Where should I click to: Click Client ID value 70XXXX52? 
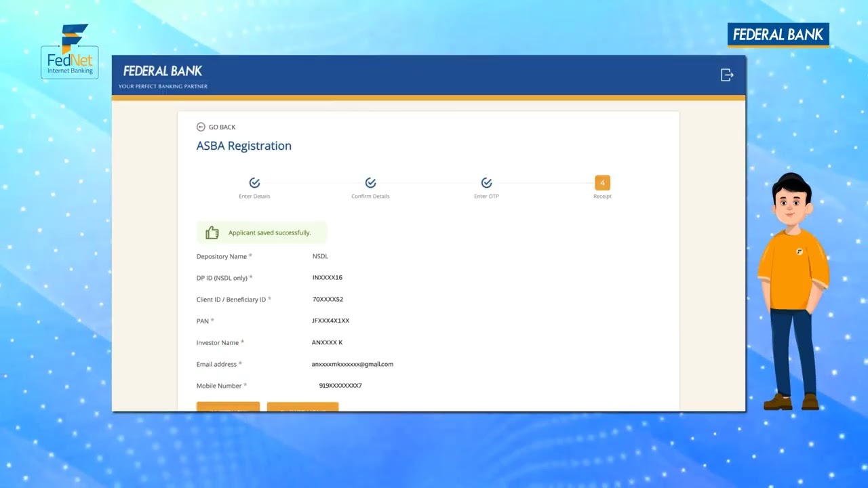click(328, 300)
